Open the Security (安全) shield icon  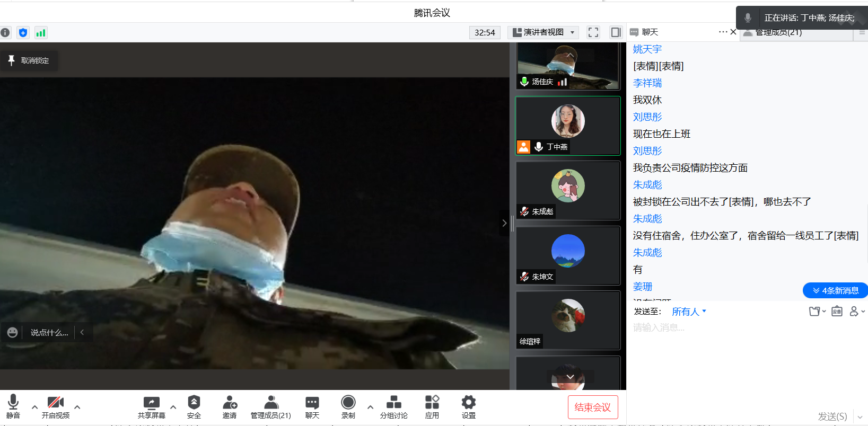click(194, 403)
